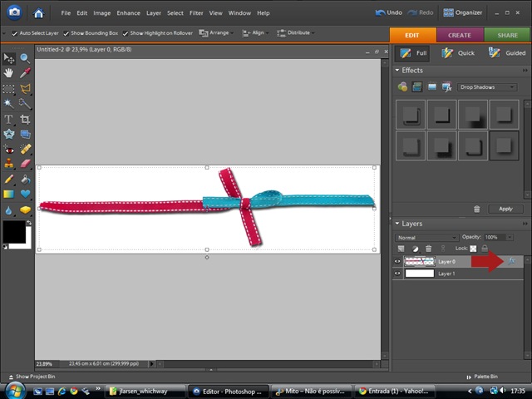This screenshot has height=399, width=532.
Task: Open the Arrange dropdown
Action: [216, 33]
